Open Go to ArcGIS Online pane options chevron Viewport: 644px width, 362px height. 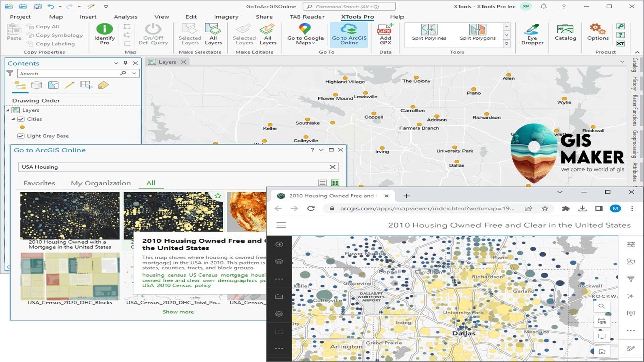coord(321,150)
